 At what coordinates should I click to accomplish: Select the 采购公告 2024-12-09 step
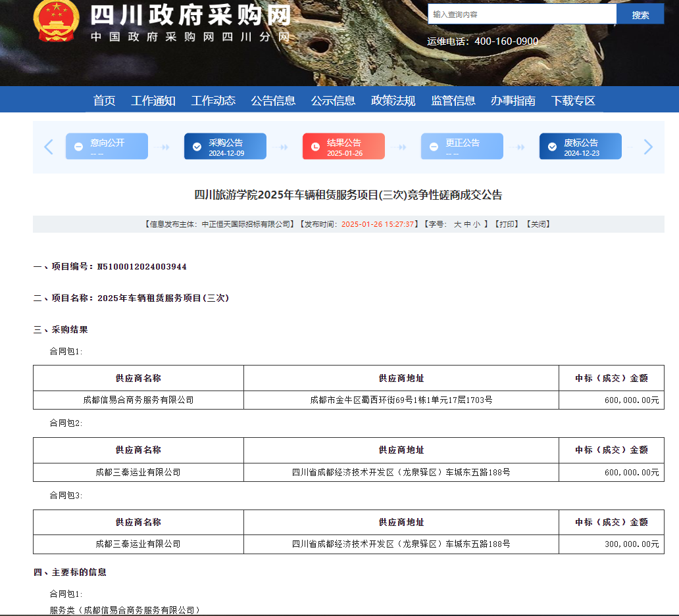tap(225, 146)
